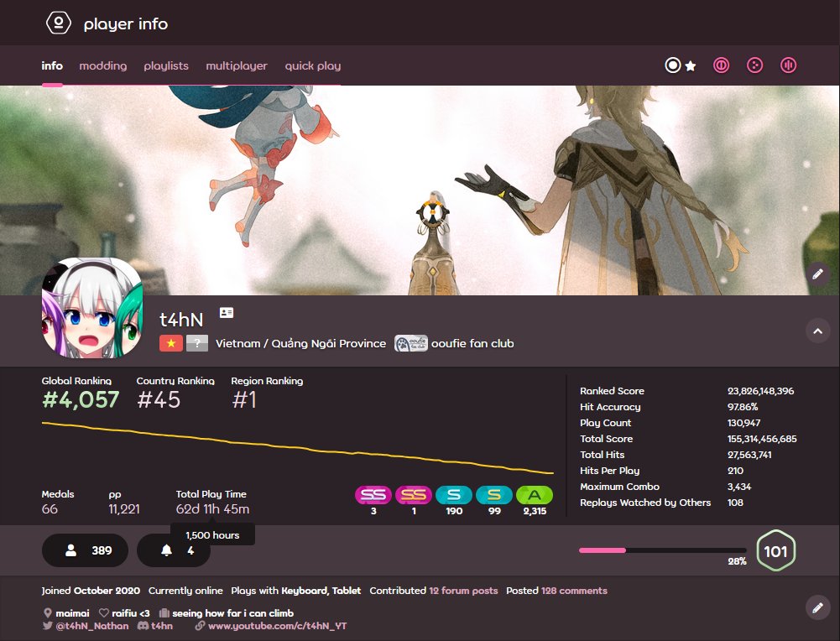Viewport: 840px width, 641px height.
Task: Open the YouTube channel link
Action: pos(278,625)
